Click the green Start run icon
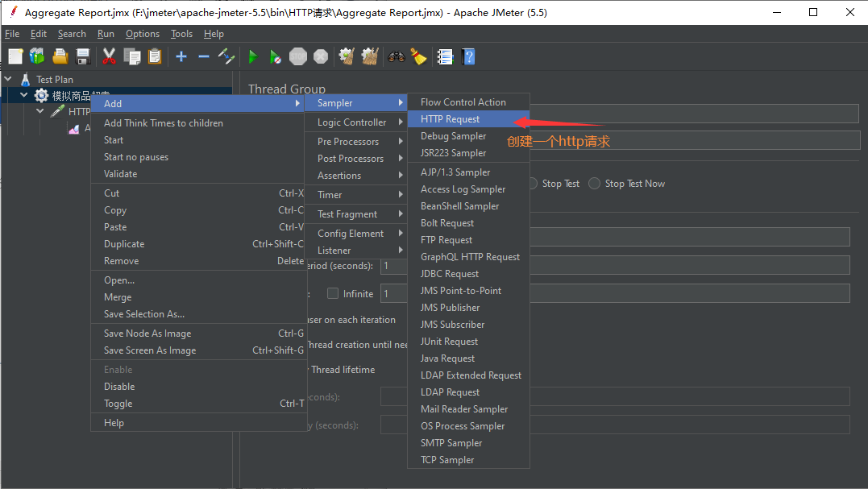The height and width of the screenshot is (489, 868). click(253, 56)
